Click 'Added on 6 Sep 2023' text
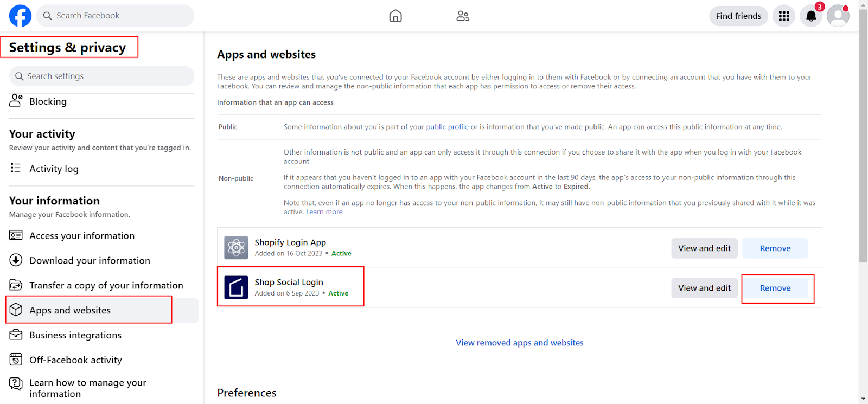 click(287, 293)
